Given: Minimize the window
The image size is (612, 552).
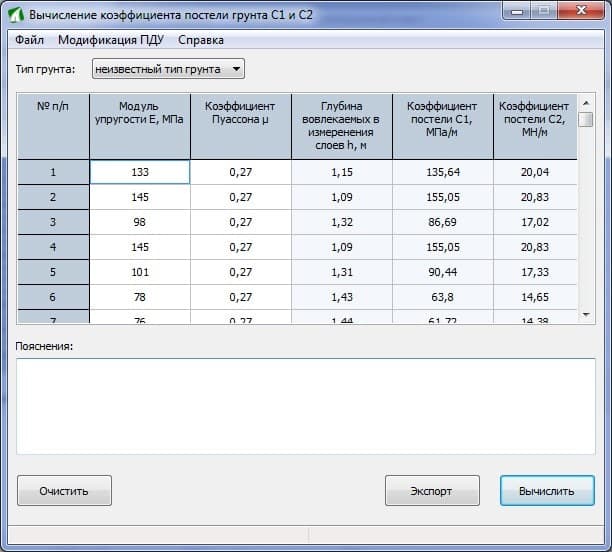Looking at the screenshot, I should pos(517,11).
